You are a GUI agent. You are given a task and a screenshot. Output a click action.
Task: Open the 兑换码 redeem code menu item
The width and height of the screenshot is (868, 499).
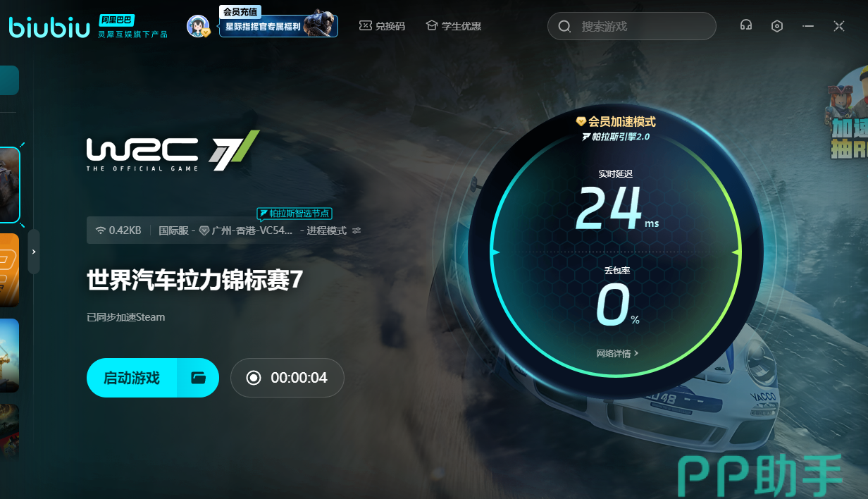point(382,26)
